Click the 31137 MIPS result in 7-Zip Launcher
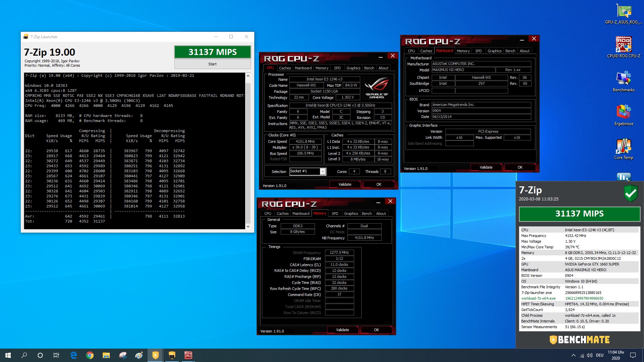 tap(212, 52)
